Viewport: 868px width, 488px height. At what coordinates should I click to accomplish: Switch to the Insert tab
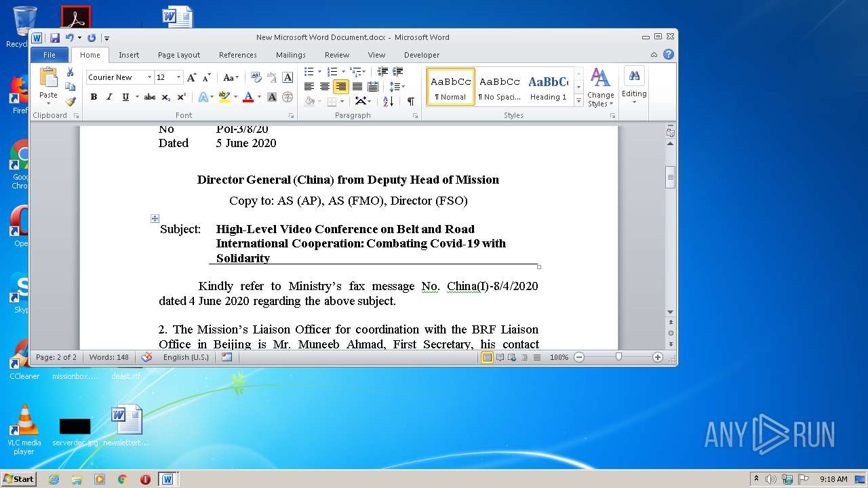point(129,55)
